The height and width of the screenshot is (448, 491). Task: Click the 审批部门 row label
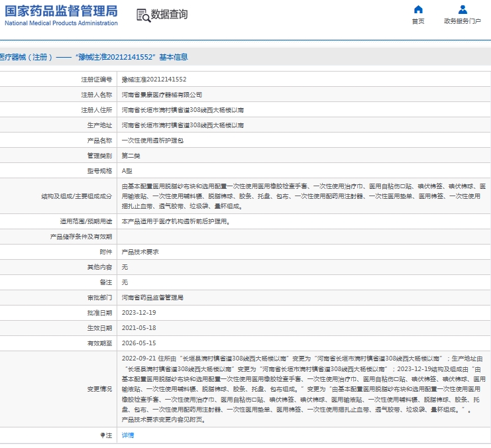(x=99, y=298)
